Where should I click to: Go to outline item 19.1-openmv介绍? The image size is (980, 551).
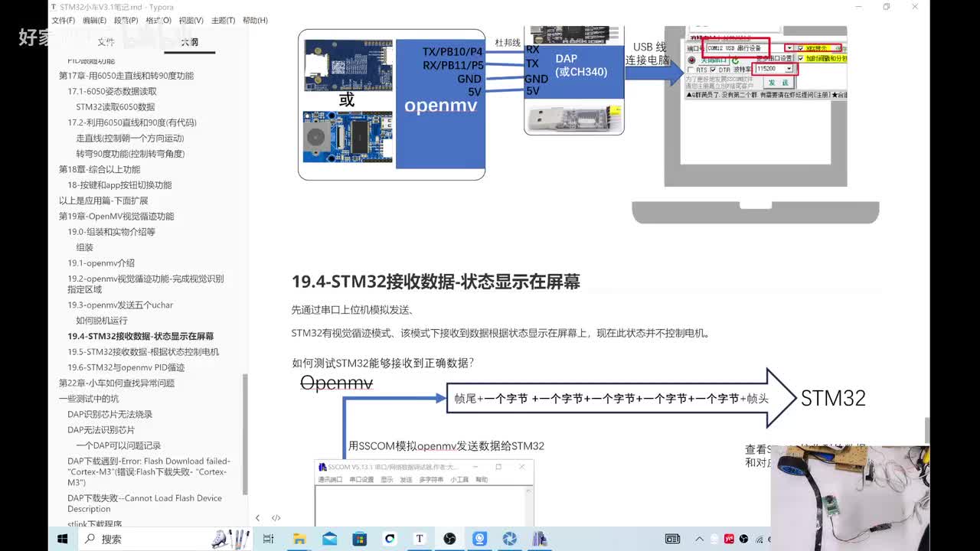[x=101, y=263]
